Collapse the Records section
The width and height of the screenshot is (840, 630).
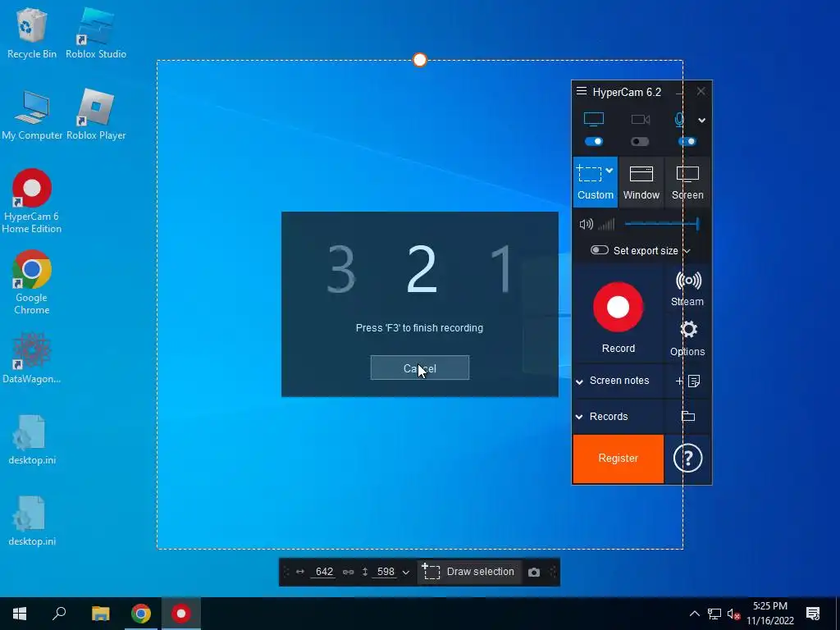point(579,417)
